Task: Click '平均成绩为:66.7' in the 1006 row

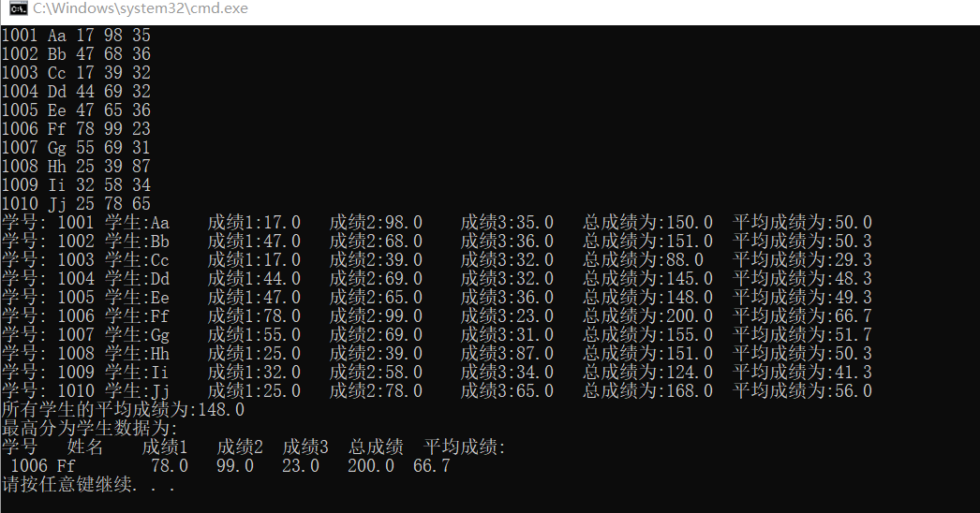Action: tap(803, 316)
